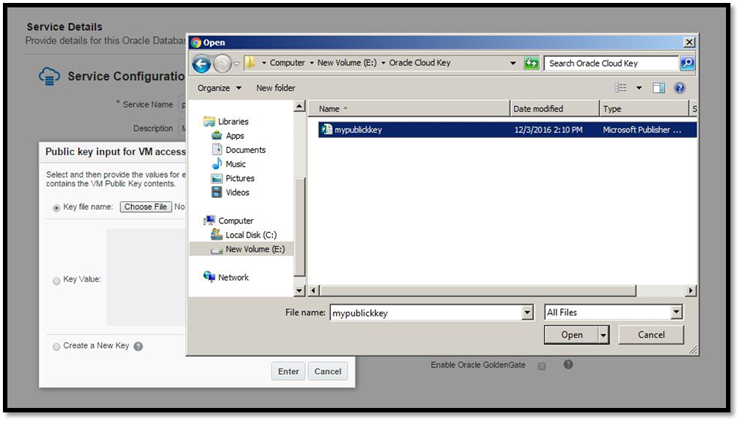The width and height of the screenshot is (740, 422).
Task: Click the Chrome icon in Open title bar
Action: click(196, 42)
